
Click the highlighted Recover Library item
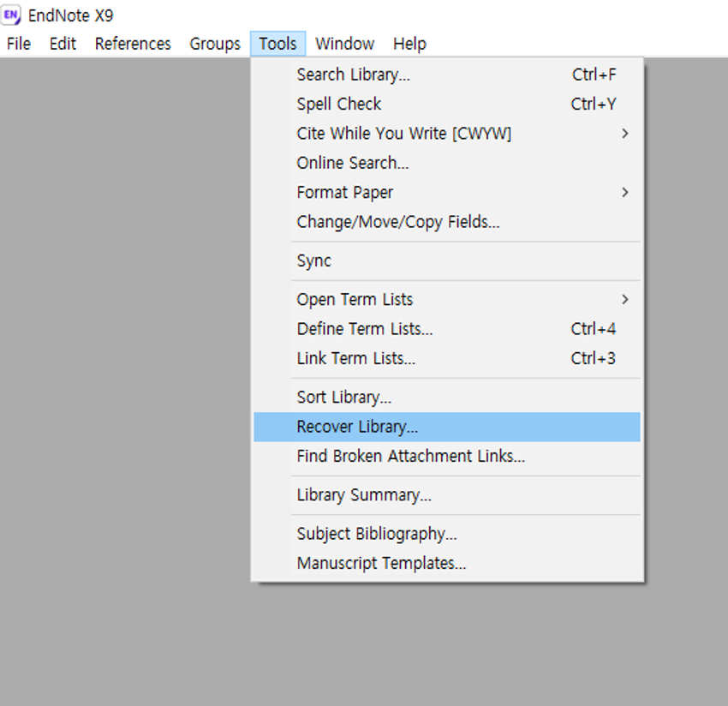(x=447, y=427)
